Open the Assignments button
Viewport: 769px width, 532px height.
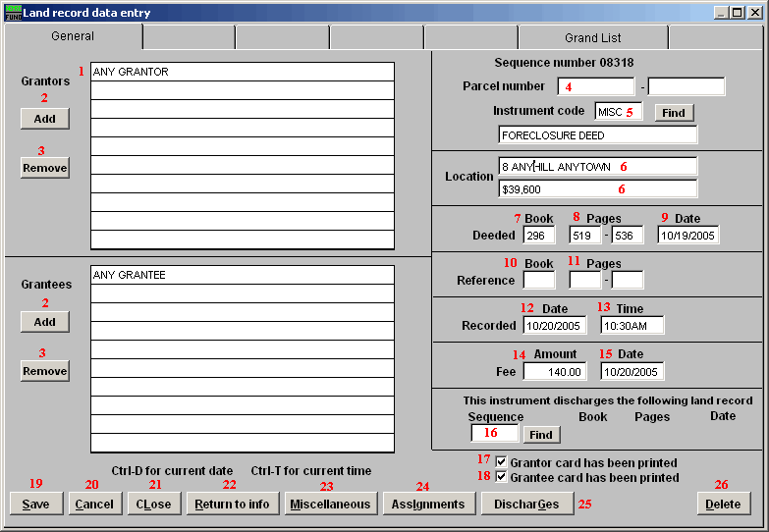[427, 504]
